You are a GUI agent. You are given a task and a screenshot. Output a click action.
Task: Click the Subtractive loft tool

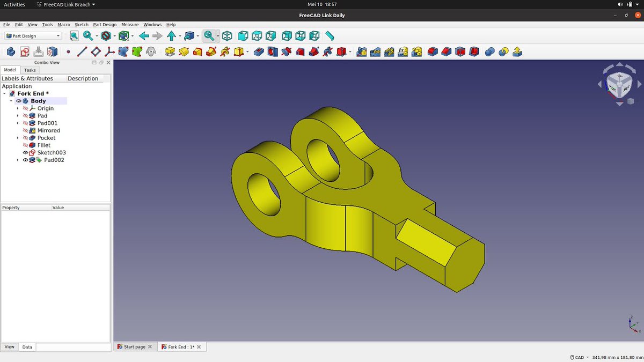pyautogui.click(x=300, y=51)
